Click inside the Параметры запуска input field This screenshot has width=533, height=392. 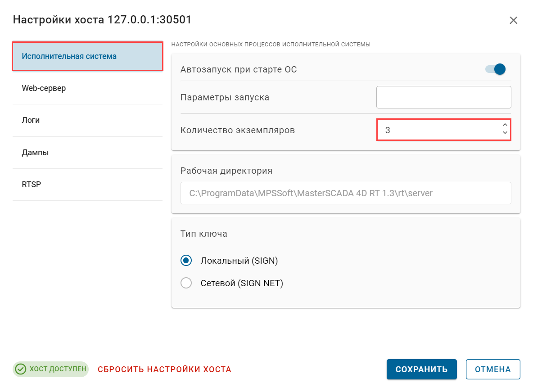443,97
